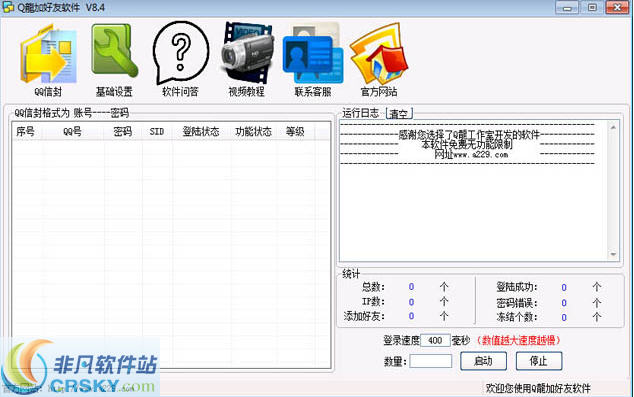This screenshot has height=397, width=634.
Task: Open 官方网站 house icon
Action: click(379, 54)
